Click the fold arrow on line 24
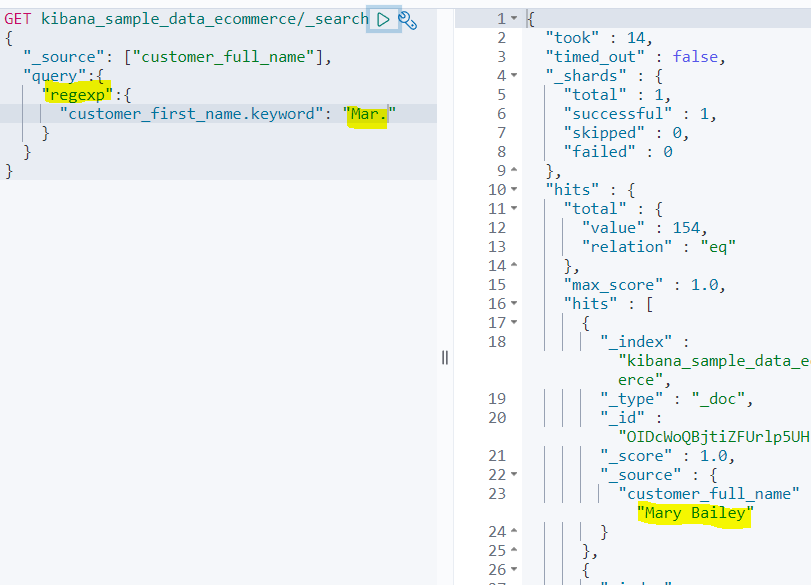811x585 pixels. pyautogui.click(x=514, y=531)
